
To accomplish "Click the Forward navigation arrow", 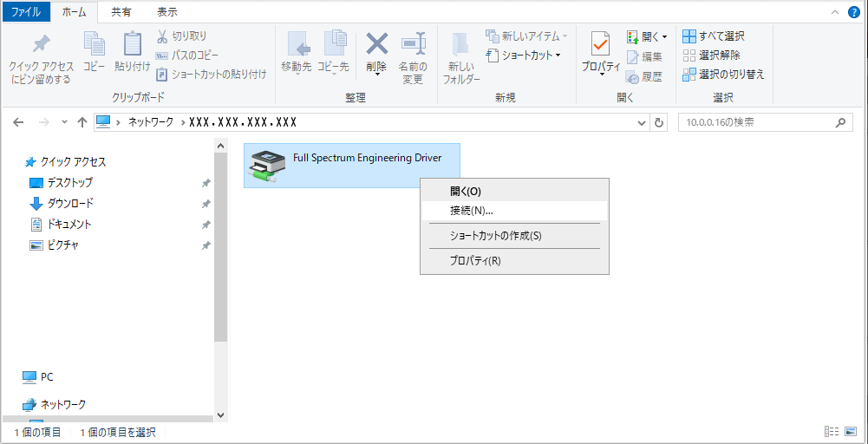I will point(45,122).
